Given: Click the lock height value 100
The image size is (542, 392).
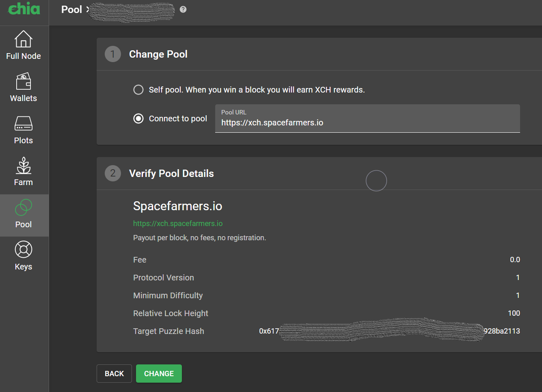Looking at the screenshot, I should point(514,313).
